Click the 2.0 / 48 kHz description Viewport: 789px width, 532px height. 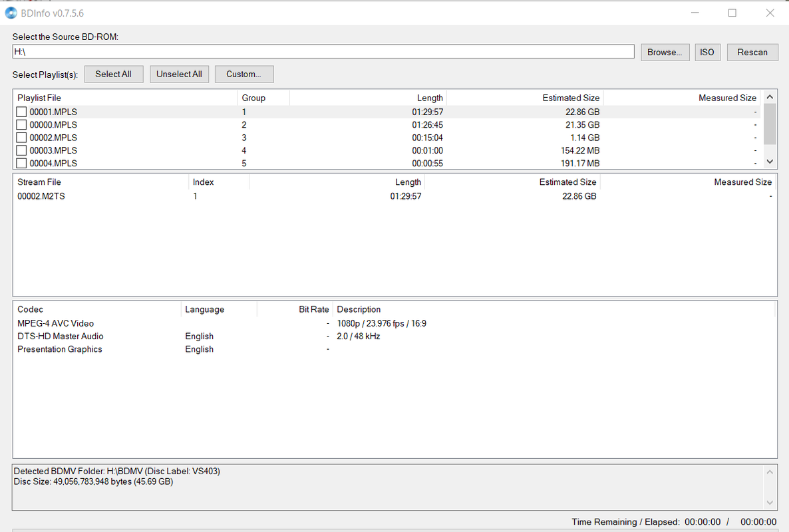click(x=359, y=336)
